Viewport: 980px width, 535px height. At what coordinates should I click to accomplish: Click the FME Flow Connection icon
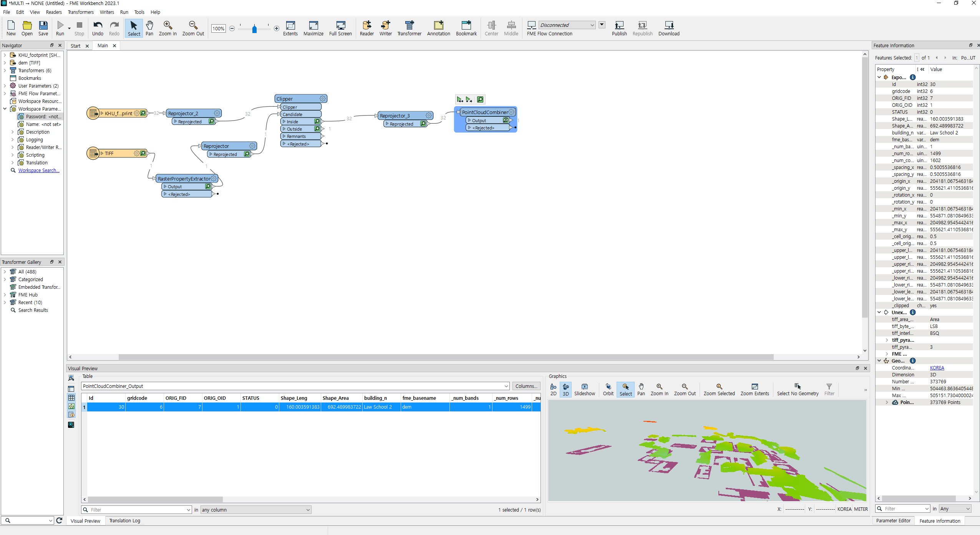click(532, 25)
